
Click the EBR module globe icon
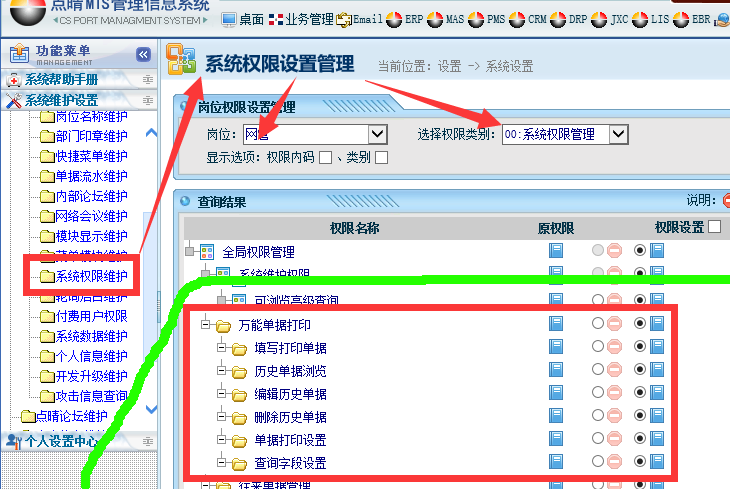681,20
